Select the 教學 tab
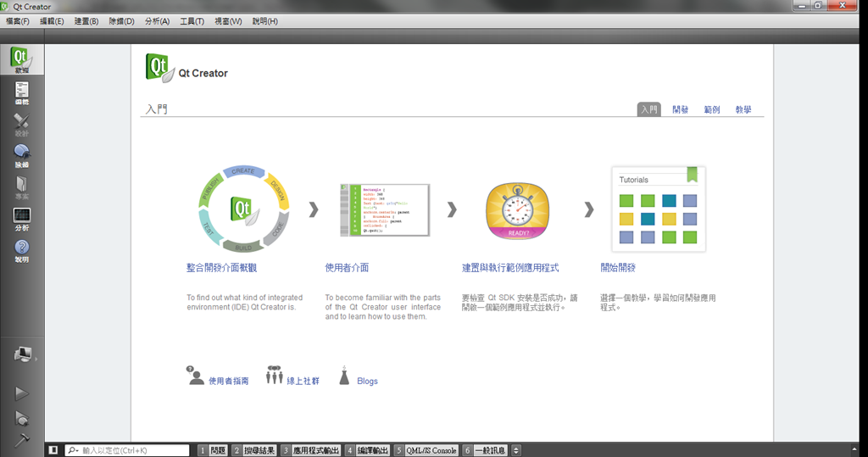Viewport: 868px width, 457px height. click(x=743, y=109)
